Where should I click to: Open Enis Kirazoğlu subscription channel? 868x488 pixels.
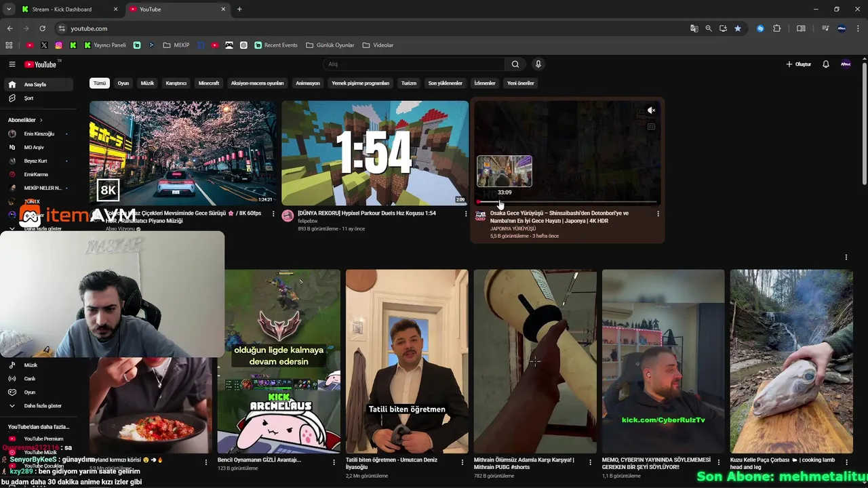coord(39,134)
